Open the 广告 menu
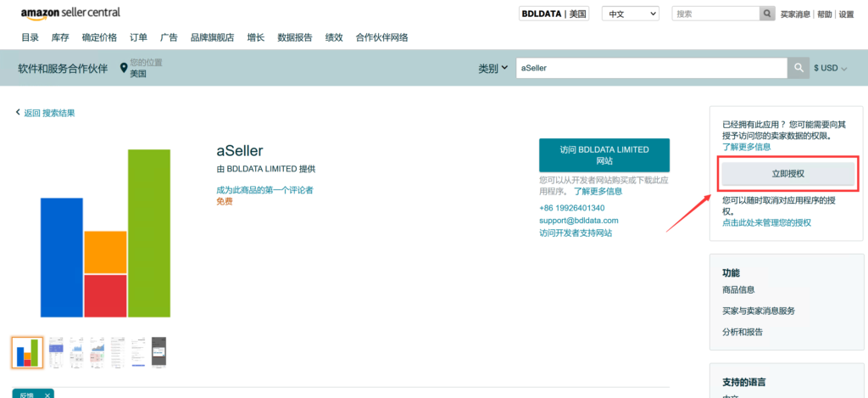 click(169, 37)
